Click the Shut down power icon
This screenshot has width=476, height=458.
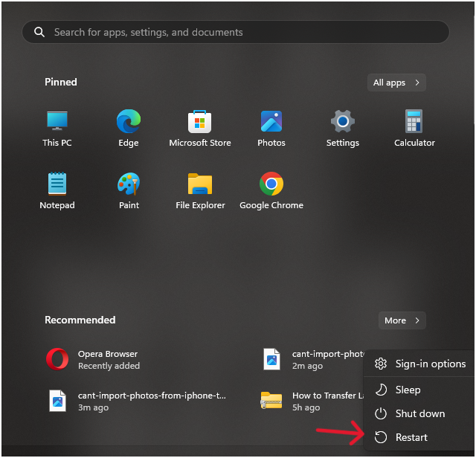click(x=381, y=413)
